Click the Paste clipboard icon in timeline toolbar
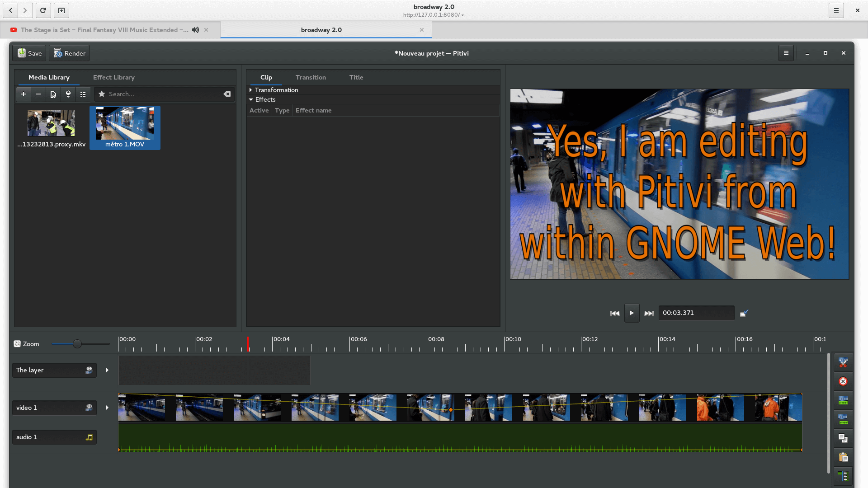Screen dimensions: 868x488 [843, 457]
